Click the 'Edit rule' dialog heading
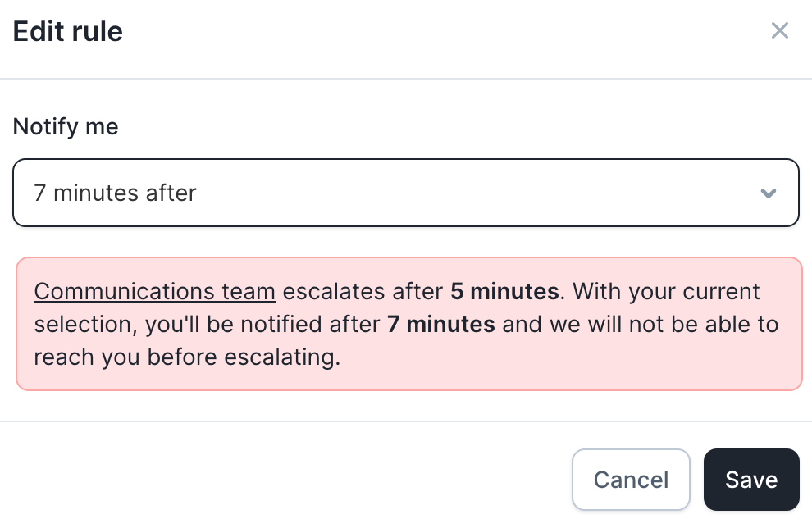The height and width of the screenshot is (528, 812). [x=68, y=32]
